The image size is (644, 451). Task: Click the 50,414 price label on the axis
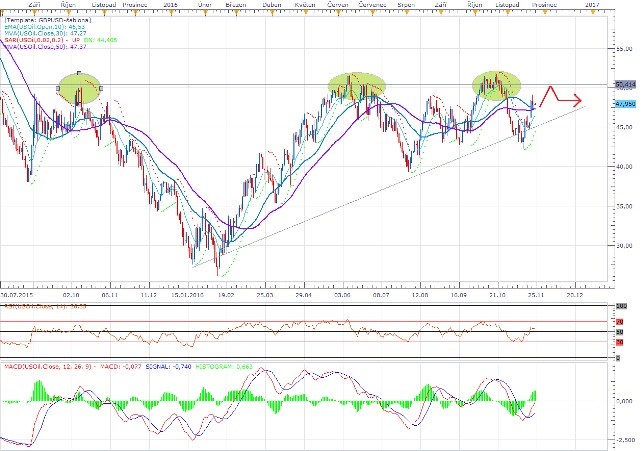point(624,86)
